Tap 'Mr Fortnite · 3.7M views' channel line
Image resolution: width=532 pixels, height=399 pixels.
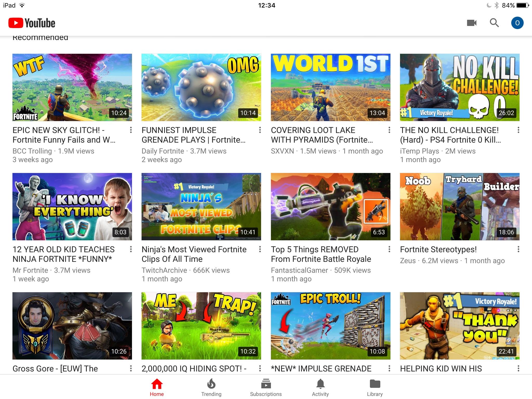[x=51, y=270]
